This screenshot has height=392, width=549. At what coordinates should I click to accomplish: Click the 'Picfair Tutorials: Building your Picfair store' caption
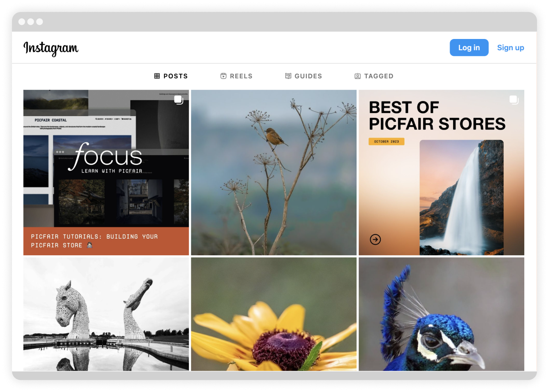[x=94, y=241]
